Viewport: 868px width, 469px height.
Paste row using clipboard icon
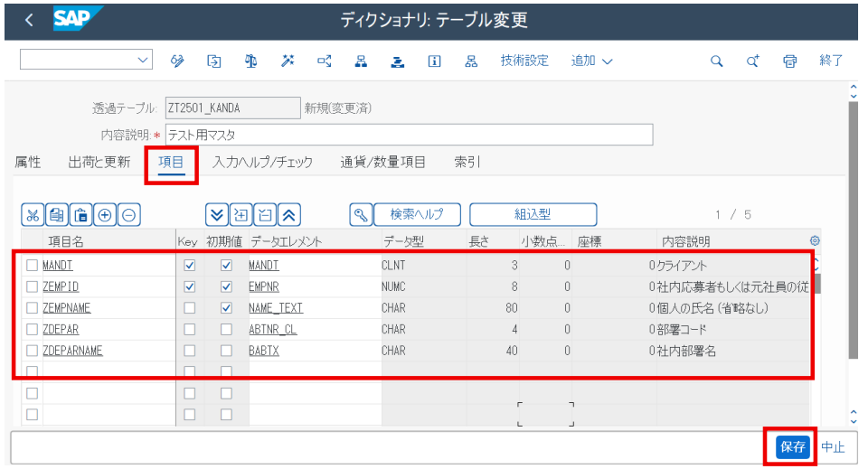click(80, 214)
